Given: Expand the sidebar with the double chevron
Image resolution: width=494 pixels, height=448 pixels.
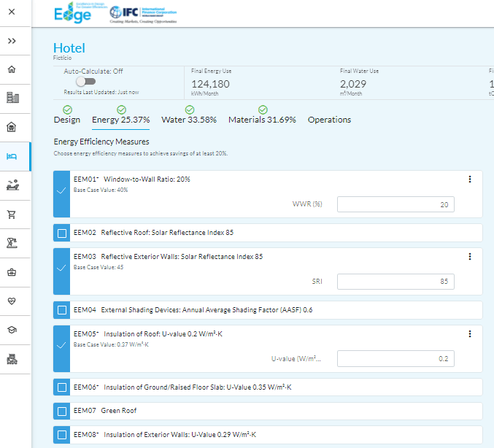Looking at the screenshot, I should click(12, 41).
